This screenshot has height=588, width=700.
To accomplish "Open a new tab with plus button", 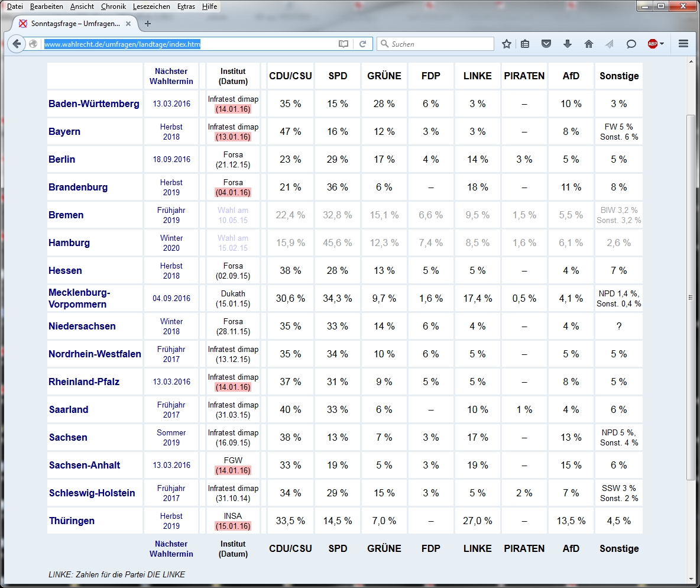I will pos(148,24).
